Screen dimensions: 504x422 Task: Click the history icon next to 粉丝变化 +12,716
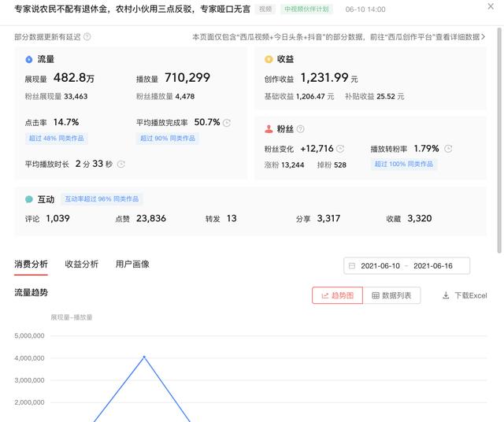[x=340, y=149]
